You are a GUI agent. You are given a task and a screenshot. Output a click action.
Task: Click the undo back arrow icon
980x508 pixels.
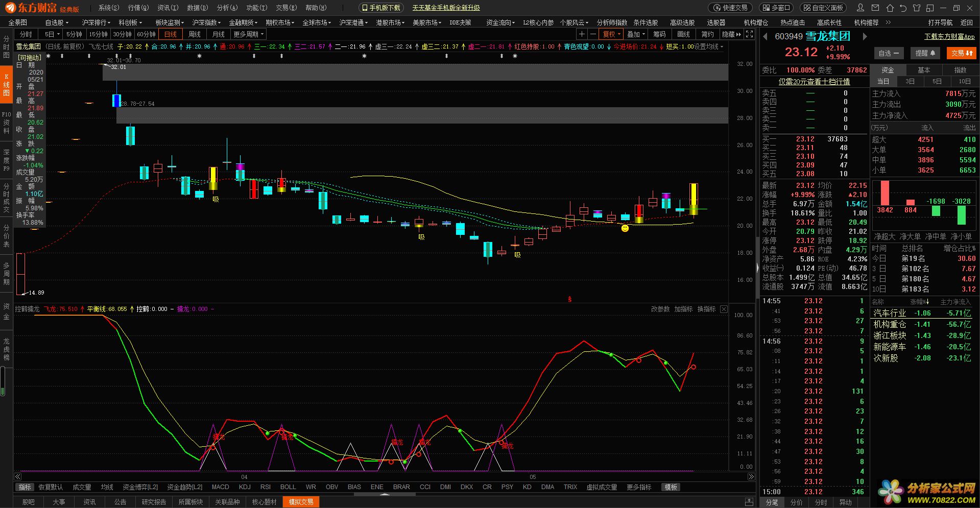coord(903,8)
